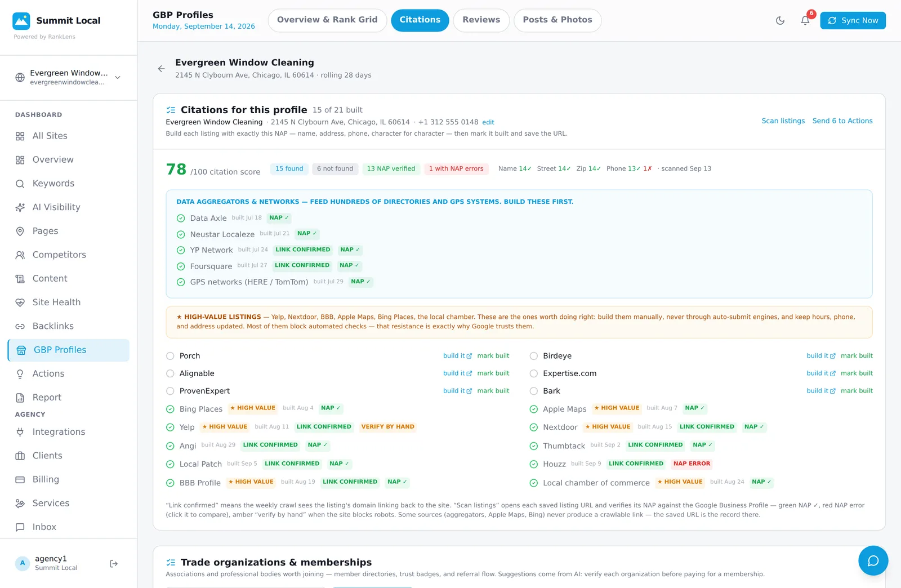
Task: Click build it for Bark
Action: pos(821,391)
